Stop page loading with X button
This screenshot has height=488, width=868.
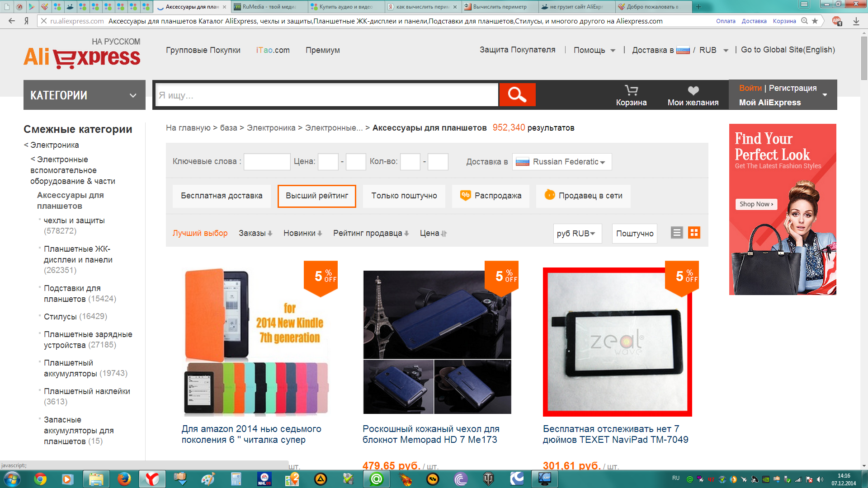[x=43, y=21]
